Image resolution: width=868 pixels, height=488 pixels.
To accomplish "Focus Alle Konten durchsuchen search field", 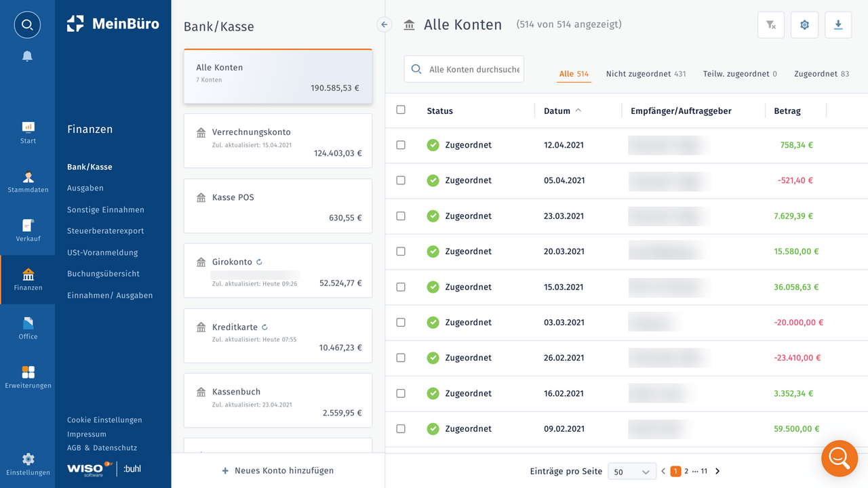I will point(464,69).
